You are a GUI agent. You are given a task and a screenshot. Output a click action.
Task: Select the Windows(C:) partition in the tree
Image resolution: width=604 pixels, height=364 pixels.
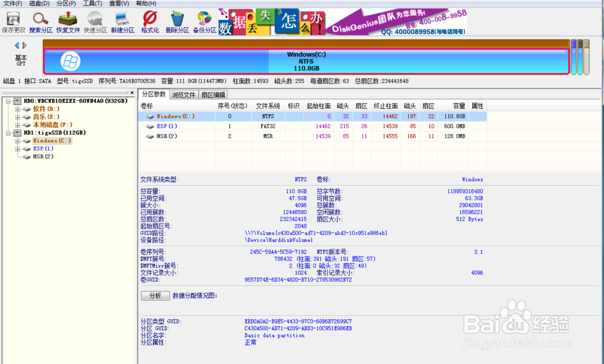[51, 140]
